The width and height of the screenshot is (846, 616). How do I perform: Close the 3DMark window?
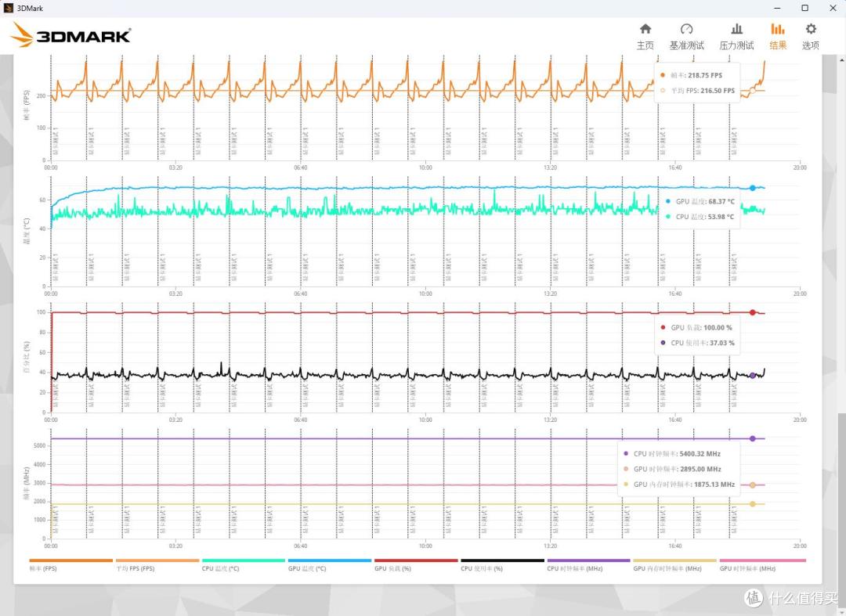pos(833,8)
